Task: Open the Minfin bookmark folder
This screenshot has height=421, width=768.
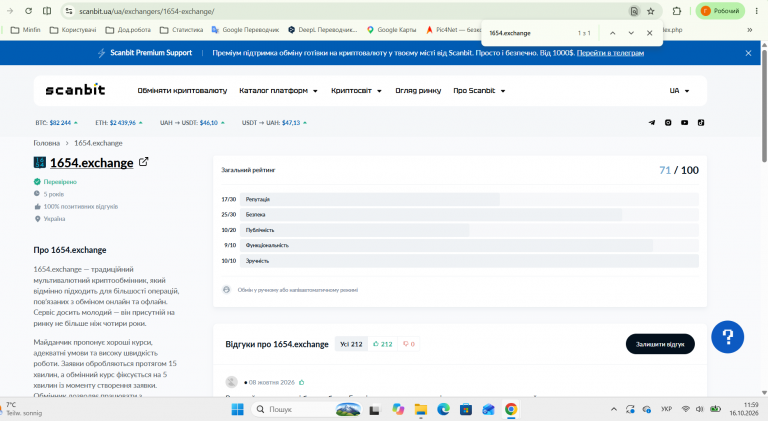Action: pyautogui.click(x=26, y=30)
